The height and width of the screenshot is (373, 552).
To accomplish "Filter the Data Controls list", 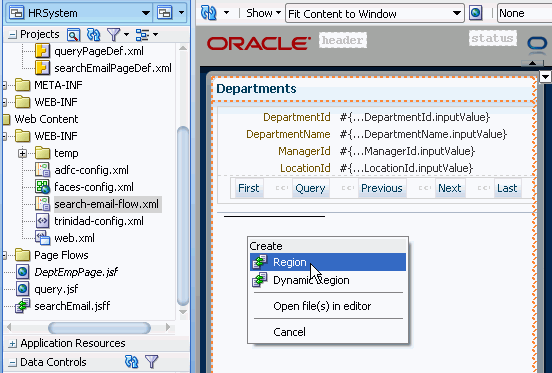I will 152,362.
